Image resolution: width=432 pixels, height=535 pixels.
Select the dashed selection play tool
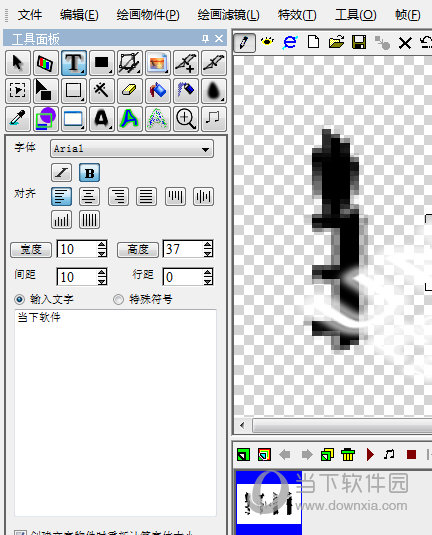[18, 91]
